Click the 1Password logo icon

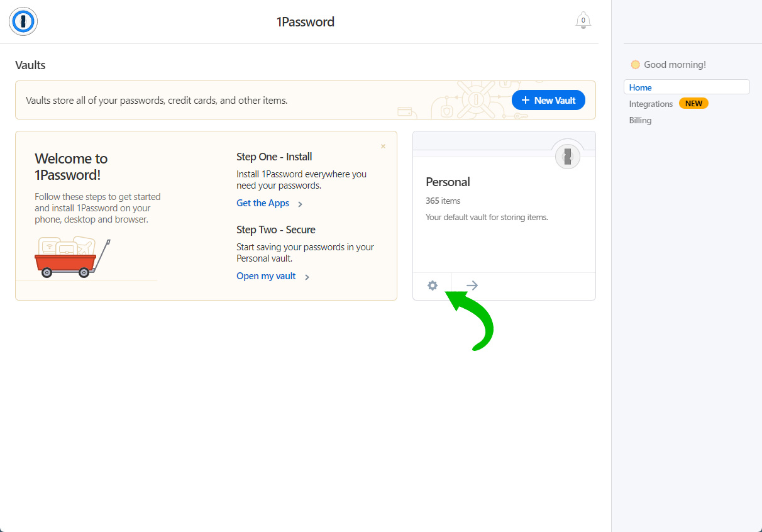[x=23, y=22]
